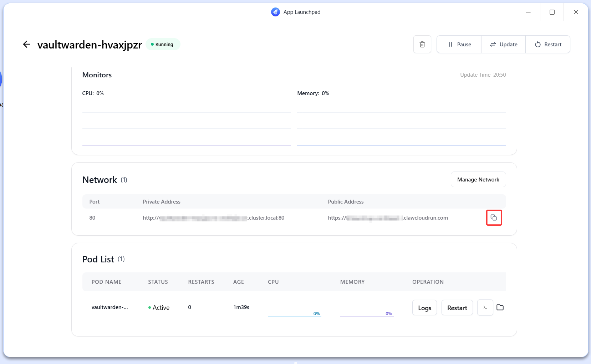Close the App Launchpad window

click(x=576, y=12)
